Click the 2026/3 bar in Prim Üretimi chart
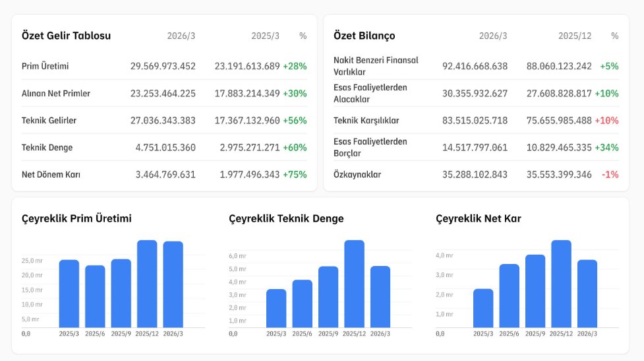Screen dimensions: 644x361 coord(173,284)
